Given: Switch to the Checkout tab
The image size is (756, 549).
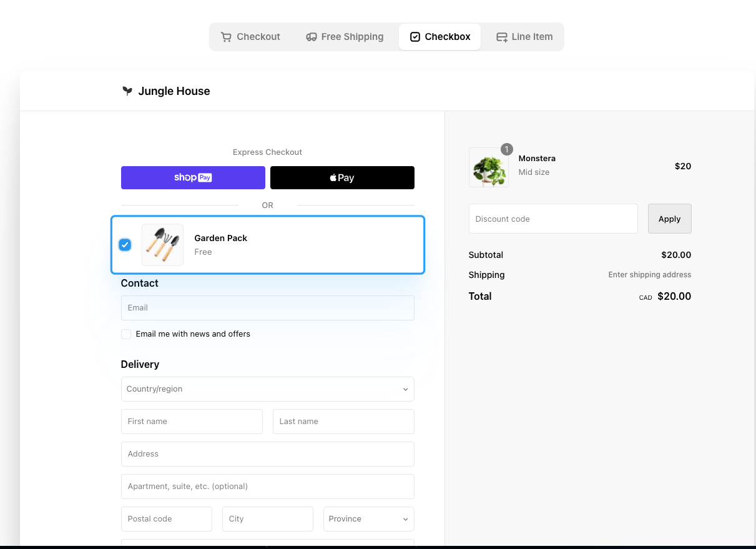Looking at the screenshot, I should tap(251, 37).
